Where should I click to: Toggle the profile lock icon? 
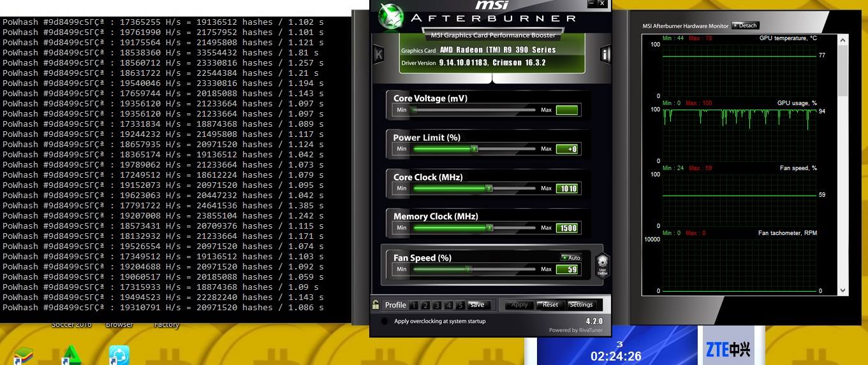[x=376, y=304]
